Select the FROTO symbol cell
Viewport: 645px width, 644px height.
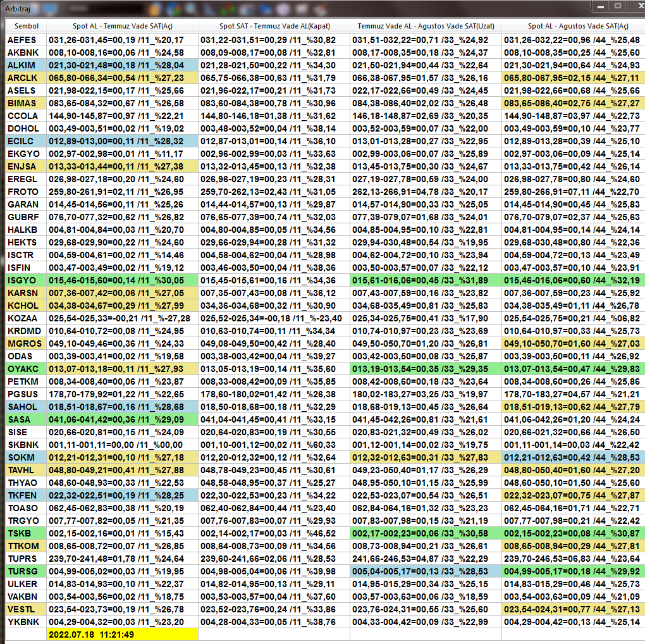[26, 192]
